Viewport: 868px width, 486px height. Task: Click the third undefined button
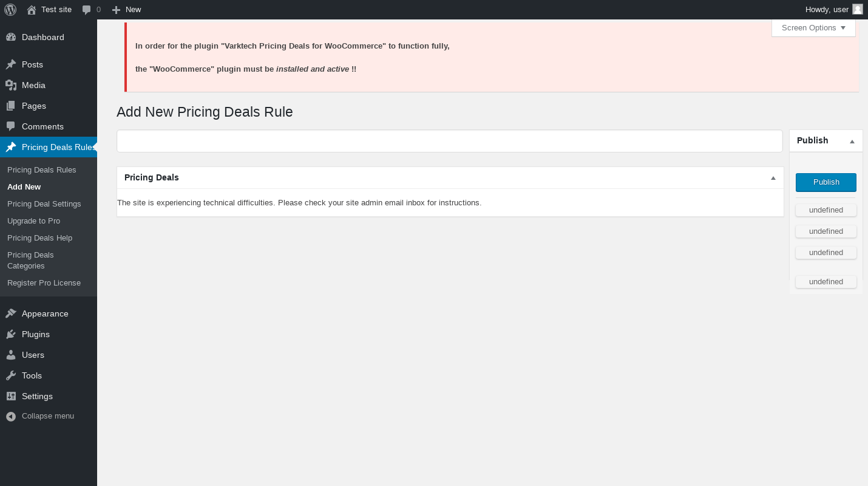[x=826, y=253]
